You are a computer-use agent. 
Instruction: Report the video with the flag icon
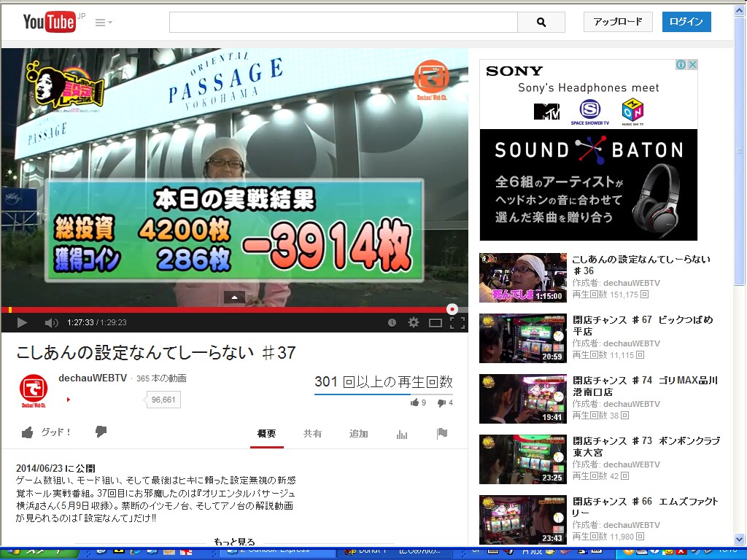coord(442,433)
